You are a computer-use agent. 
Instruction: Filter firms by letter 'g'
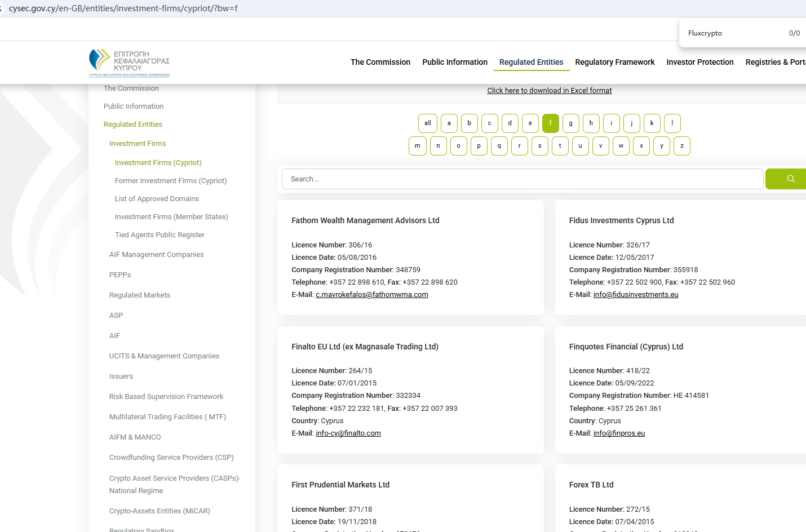[x=570, y=123]
